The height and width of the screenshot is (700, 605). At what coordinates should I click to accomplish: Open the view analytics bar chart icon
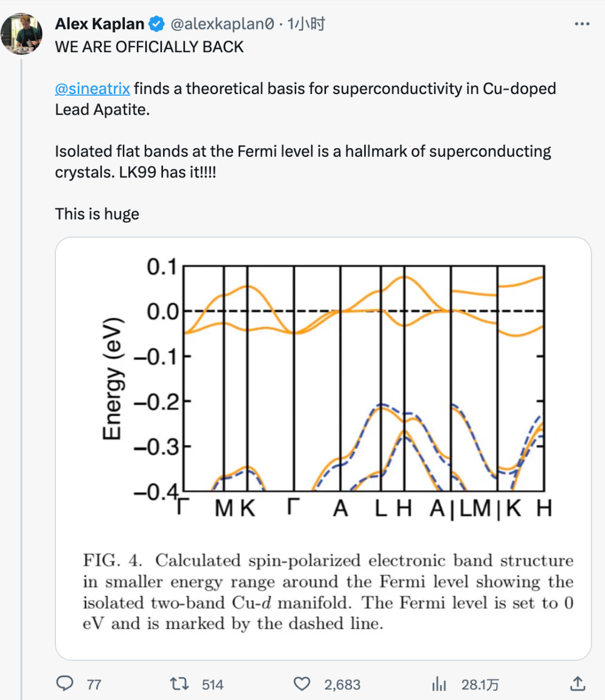coord(439,684)
